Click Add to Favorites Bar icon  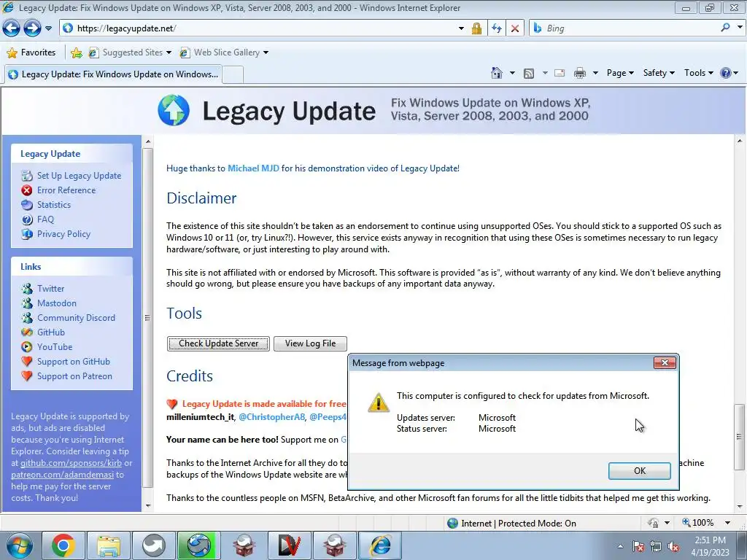click(x=76, y=52)
